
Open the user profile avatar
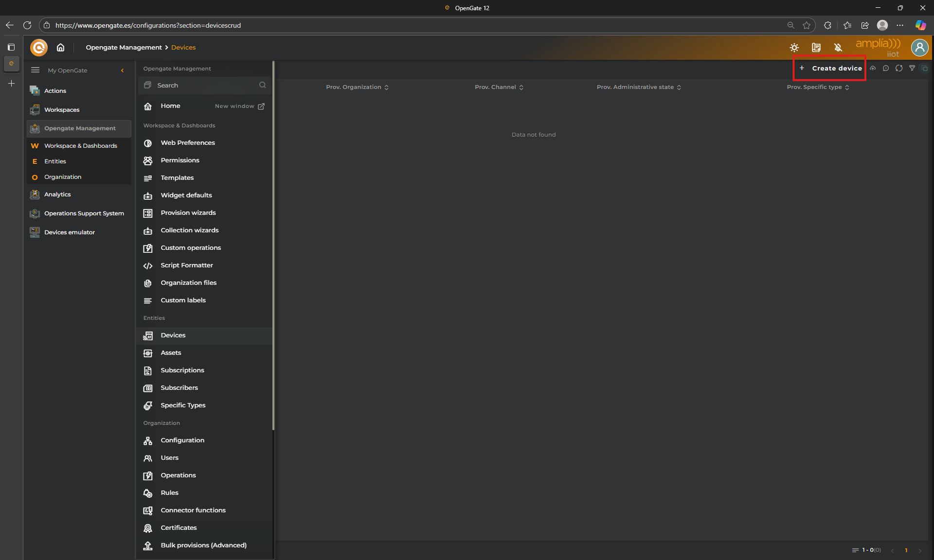tap(919, 48)
